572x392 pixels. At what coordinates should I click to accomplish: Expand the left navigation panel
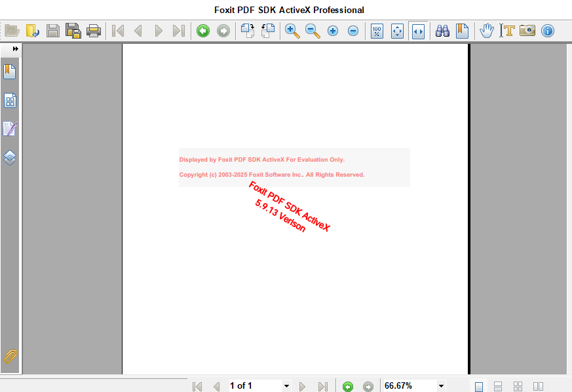point(15,49)
